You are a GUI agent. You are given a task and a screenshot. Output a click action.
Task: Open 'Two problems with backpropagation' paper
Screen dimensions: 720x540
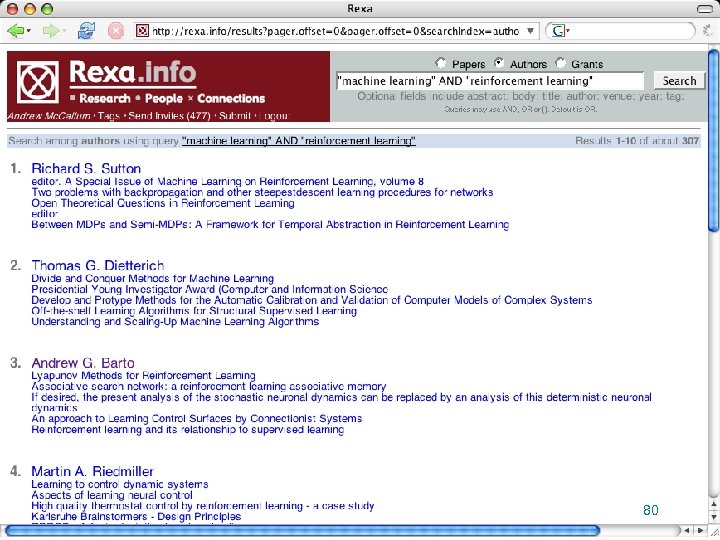(262, 192)
